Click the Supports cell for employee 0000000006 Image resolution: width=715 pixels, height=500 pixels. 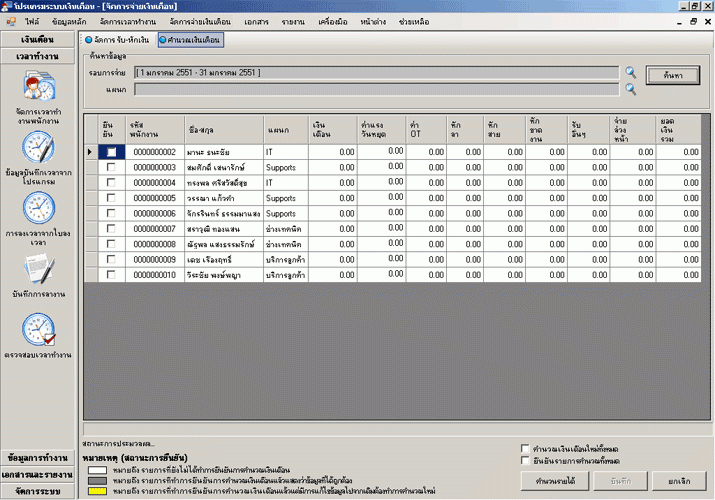pos(286,213)
